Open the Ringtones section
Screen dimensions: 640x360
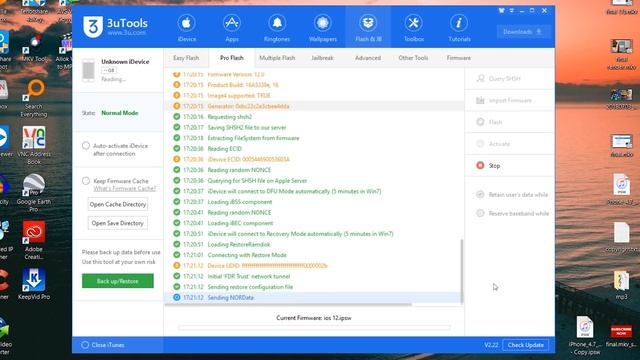coord(277,28)
